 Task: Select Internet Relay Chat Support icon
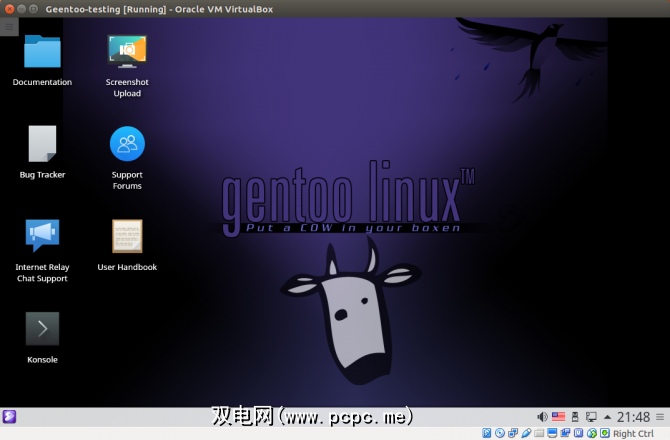point(42,235)
